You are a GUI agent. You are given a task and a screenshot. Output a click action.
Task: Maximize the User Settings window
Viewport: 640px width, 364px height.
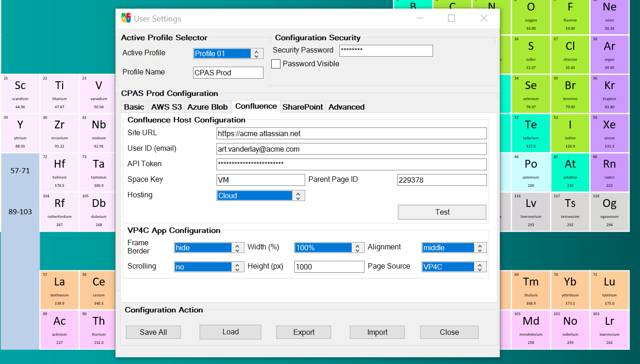point(451,18)
